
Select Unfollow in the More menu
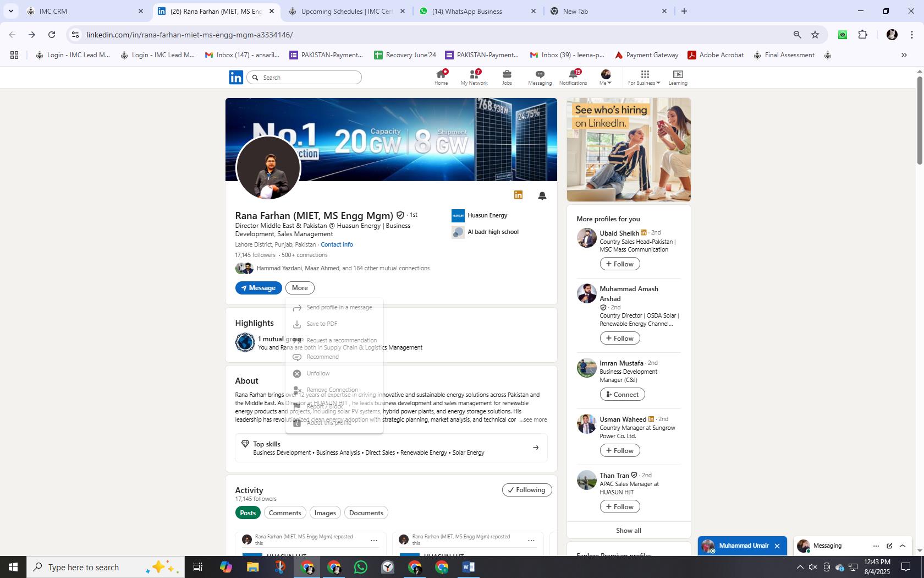334,373
